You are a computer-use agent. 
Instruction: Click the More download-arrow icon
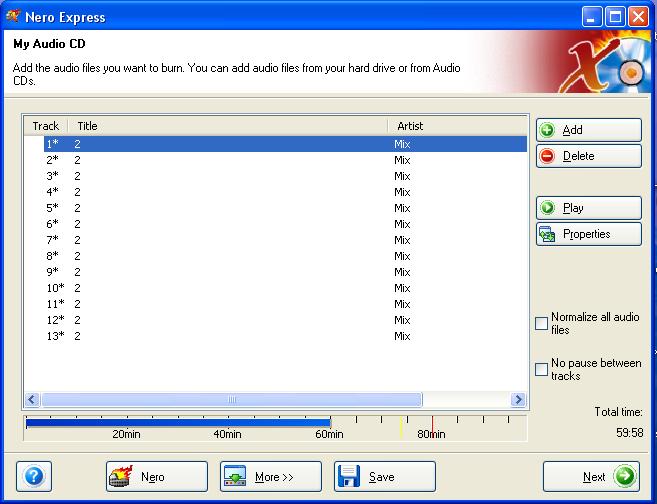click(x=235, y=476)
